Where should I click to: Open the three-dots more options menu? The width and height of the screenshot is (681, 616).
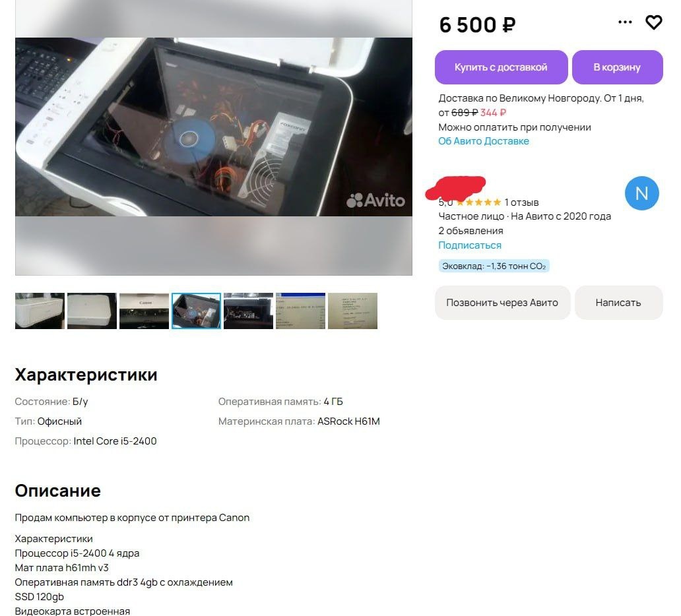pyautogui.click(x=625, y=22)
